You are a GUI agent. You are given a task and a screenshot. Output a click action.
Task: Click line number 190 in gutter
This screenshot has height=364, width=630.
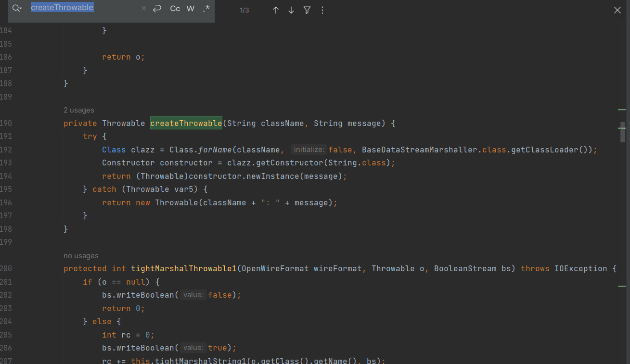coord(6,123)
